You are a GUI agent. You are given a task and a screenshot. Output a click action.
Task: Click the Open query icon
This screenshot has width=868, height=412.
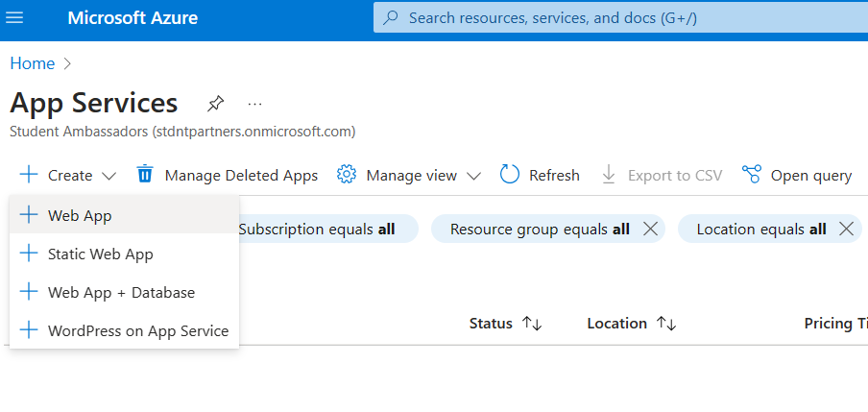752,175
